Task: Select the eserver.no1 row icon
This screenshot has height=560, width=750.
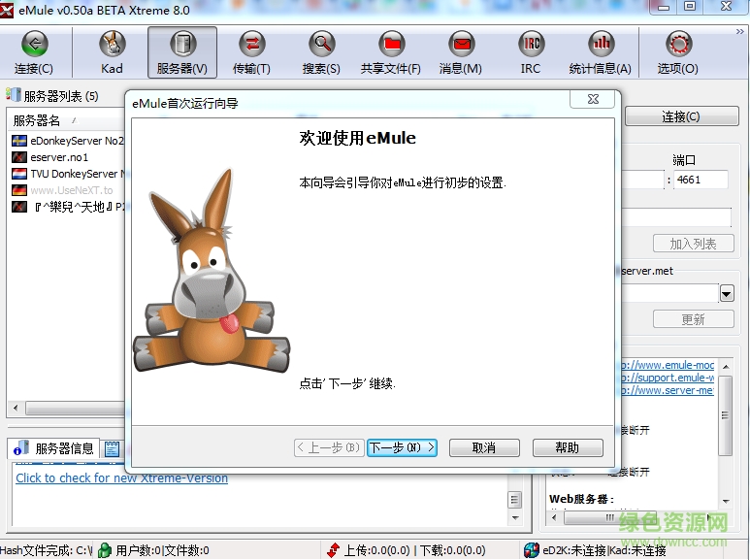Action: (19, 157)
